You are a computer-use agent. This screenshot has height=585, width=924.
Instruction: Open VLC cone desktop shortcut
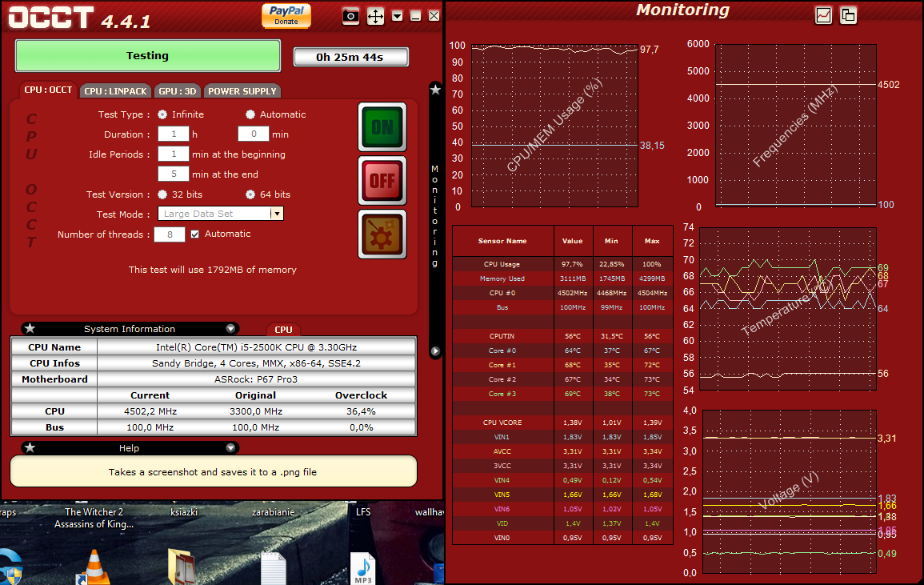(x=93, y=567)
